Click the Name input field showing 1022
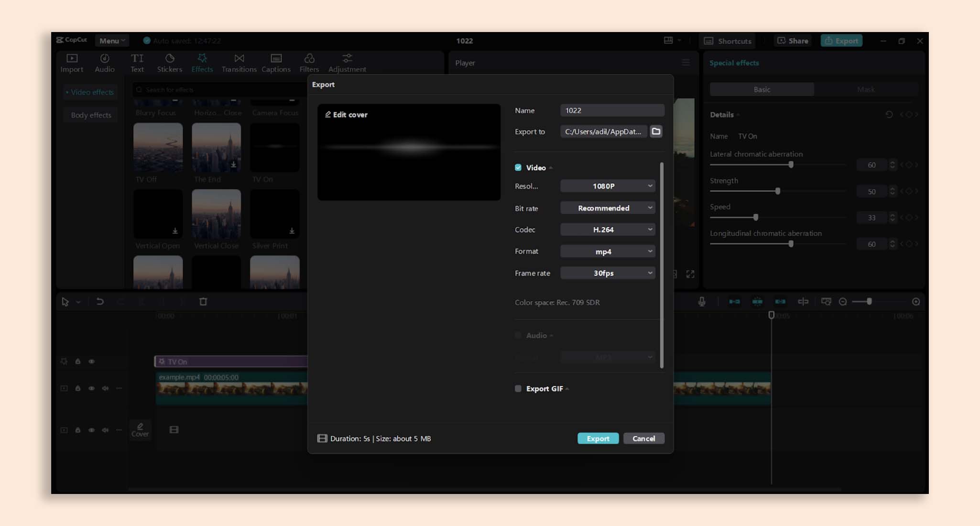The height and width of the screenshot is (526, 980). pyautogui.click(x=611, y=110)
